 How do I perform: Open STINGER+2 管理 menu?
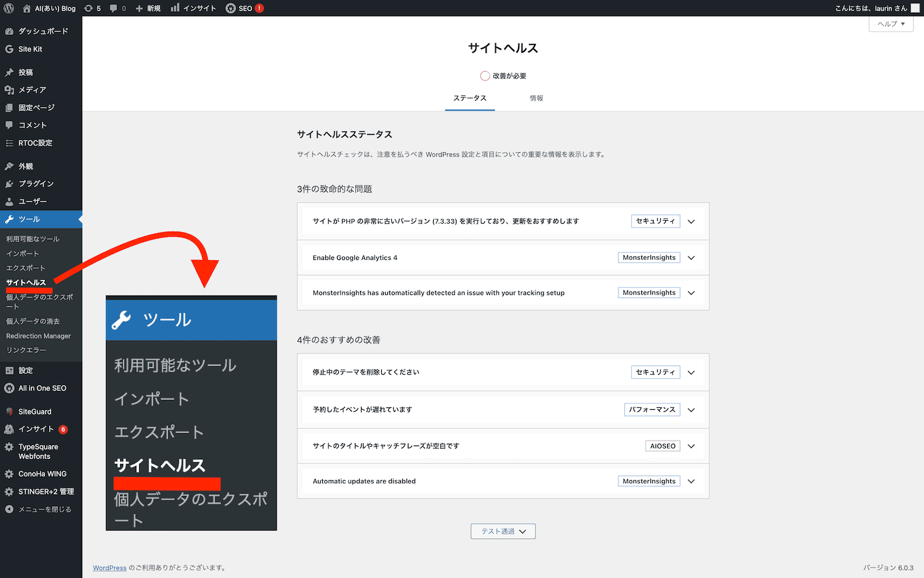tap(41, 492)
